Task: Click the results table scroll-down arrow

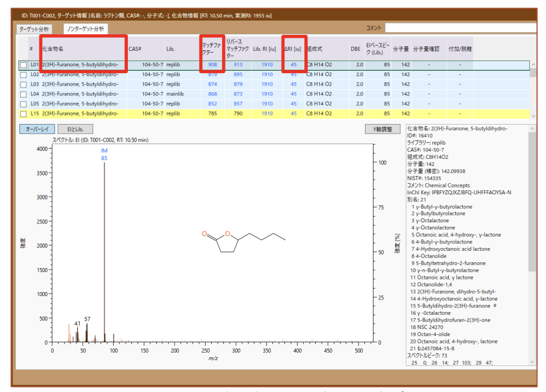Action: [x=533, y=115]
